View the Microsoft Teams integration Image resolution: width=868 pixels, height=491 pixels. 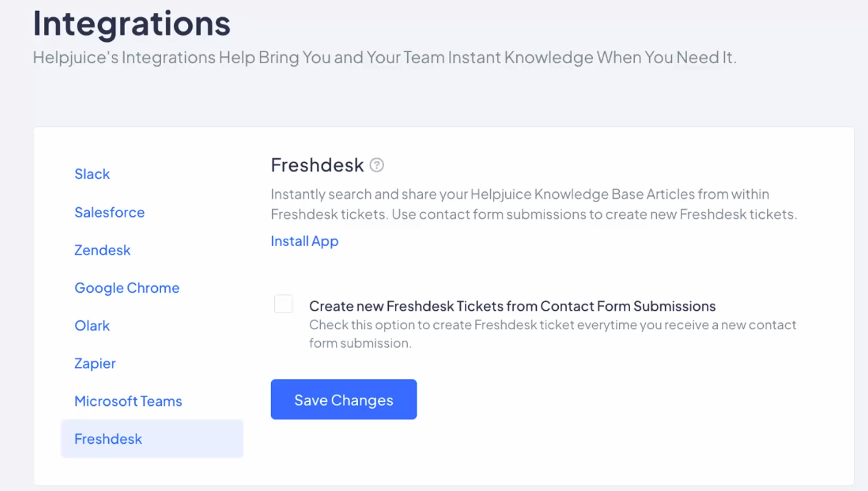click(128, 401)
